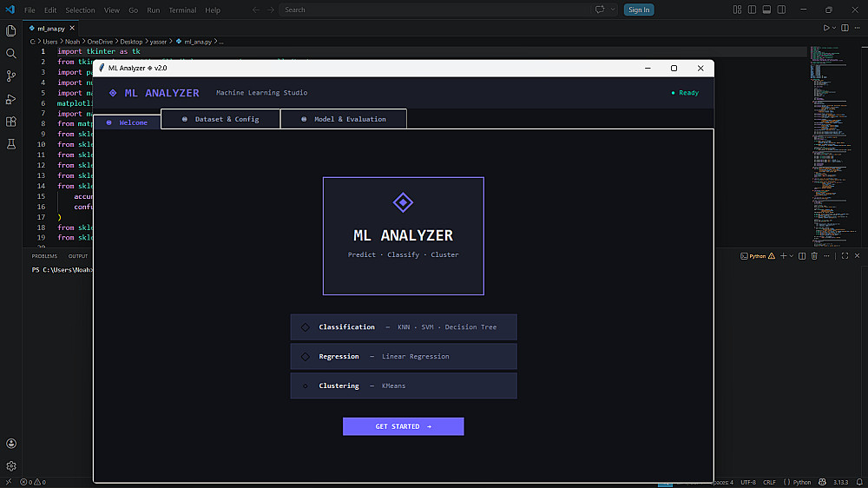Select the Python terminal entry
Viewport: 868px width, 488px height.
(757, 256)
